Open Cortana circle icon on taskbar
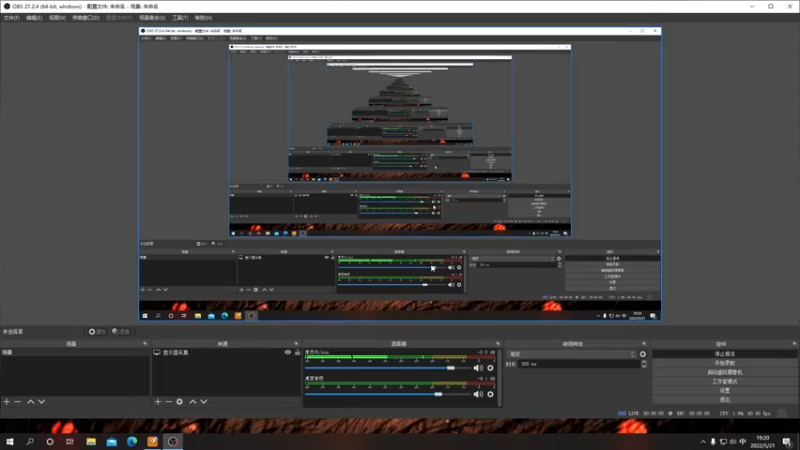This screenshot has height=450, width=800. [50, 441]
